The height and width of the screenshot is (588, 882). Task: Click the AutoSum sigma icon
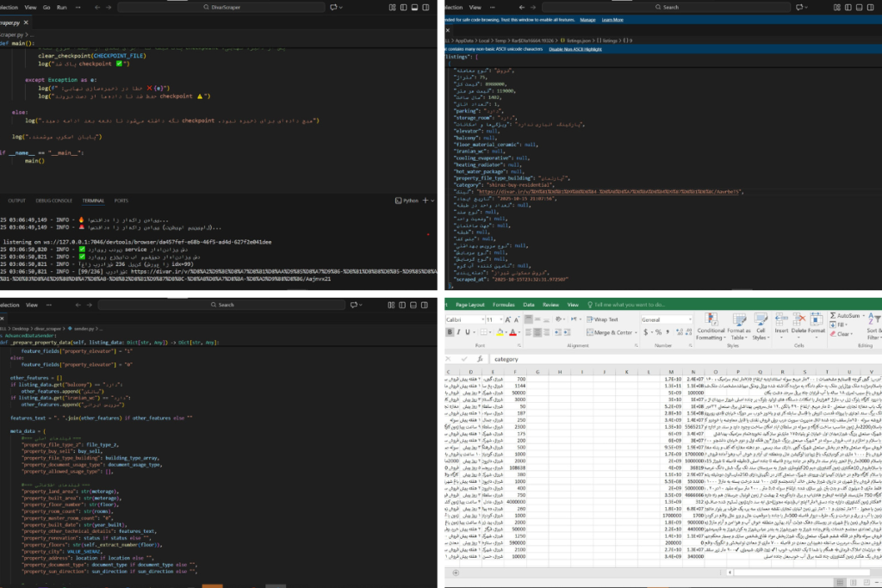click(831, 316)
